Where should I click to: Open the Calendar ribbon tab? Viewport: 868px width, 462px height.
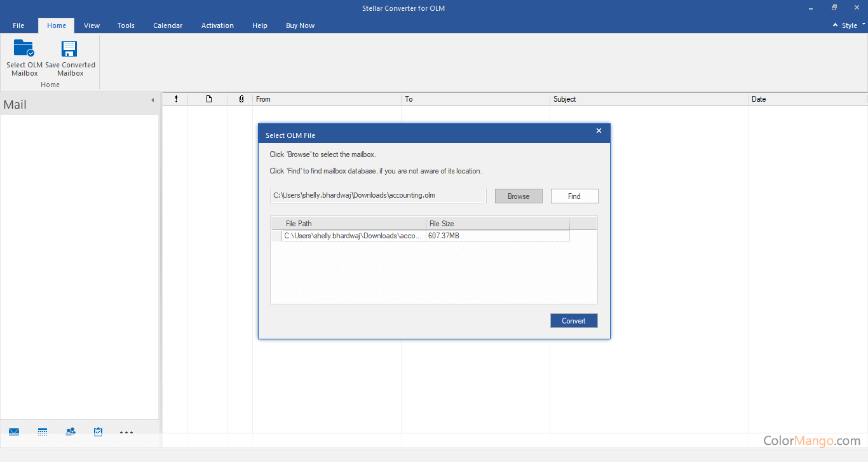pyautogui.click(x=168, y=25)
